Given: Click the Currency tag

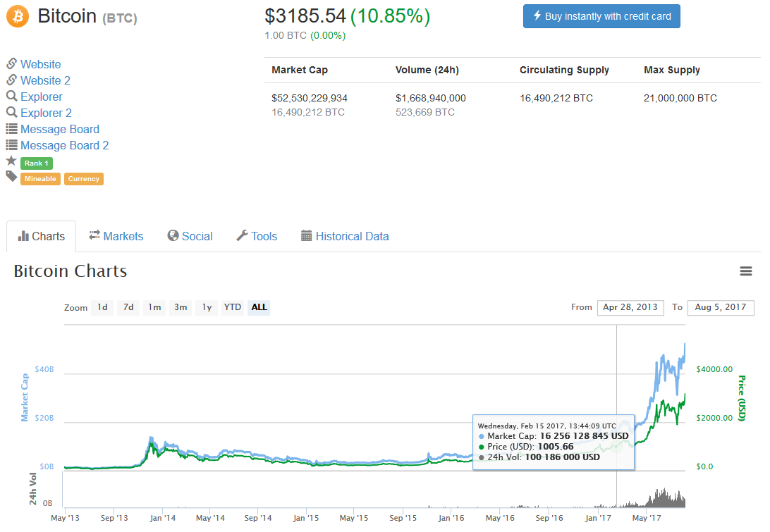Looking at the screenshot, I should pyautogui.click(x=83, y=179).
